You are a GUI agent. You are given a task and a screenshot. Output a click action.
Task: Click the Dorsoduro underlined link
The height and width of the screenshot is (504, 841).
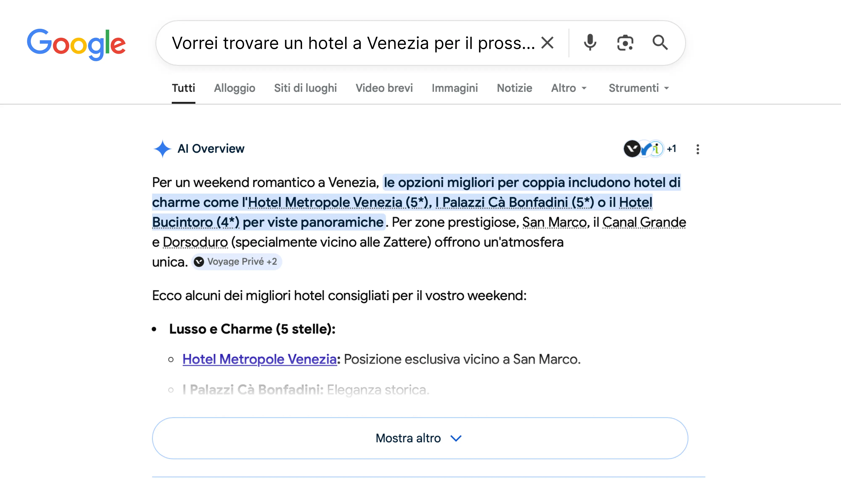tap(195, 243)
